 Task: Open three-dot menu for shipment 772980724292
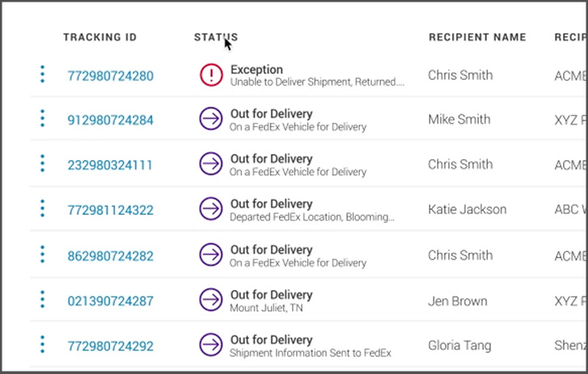pos(42,346)
